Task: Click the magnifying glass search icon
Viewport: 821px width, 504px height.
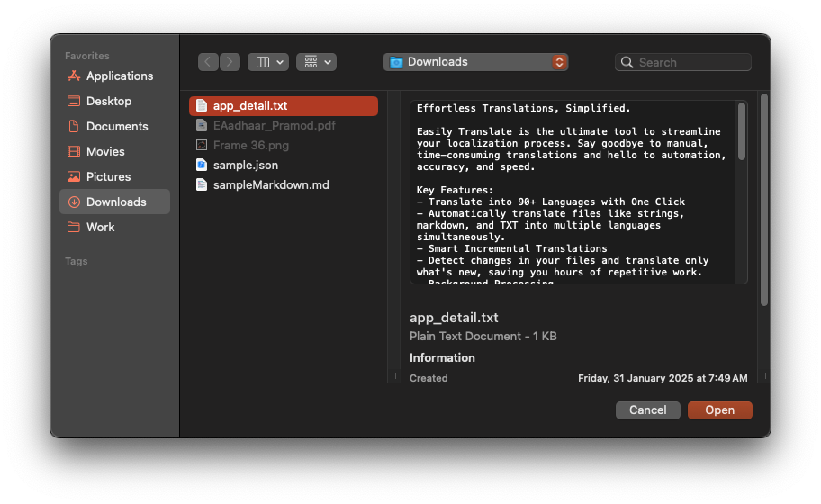Action: pyautogui.click(x=627, y=62)
